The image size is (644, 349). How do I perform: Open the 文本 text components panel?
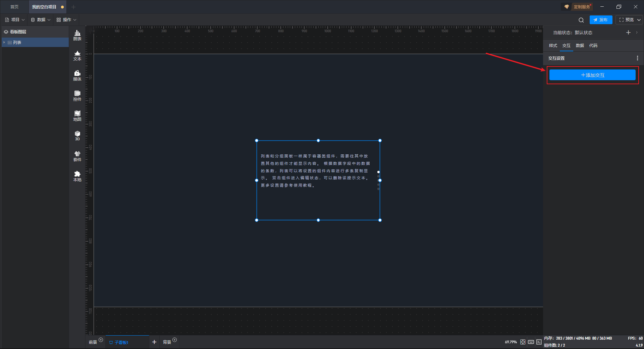pyautogui.click(x=77, y=55)
